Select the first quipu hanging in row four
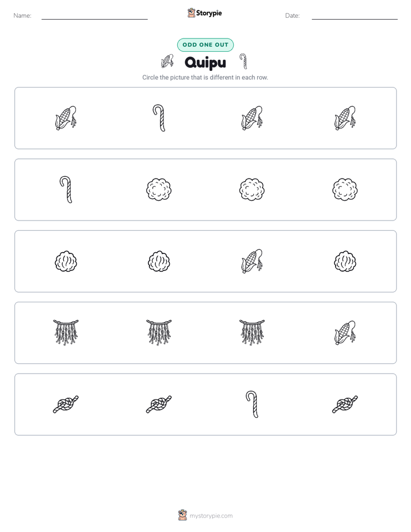The width and height of the screenshot is (411, 532). 66,333
